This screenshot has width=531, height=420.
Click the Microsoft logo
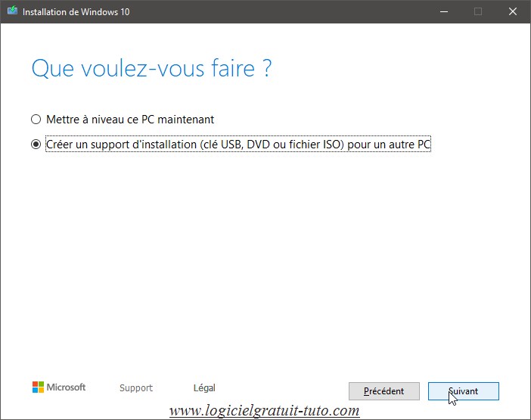(x=59, y=387)
